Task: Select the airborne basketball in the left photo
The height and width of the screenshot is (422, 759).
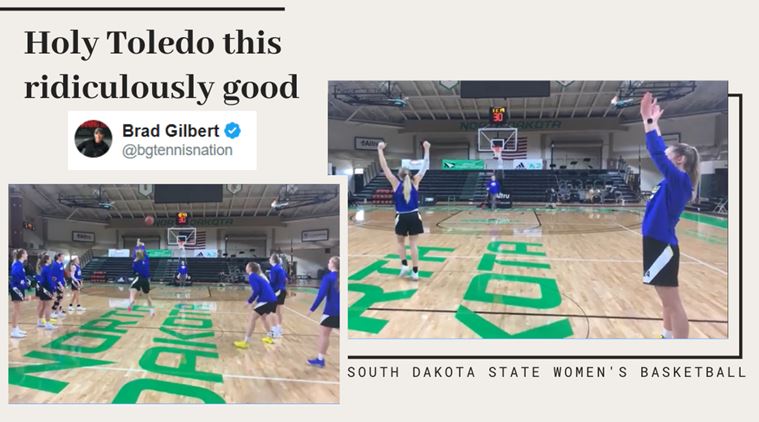Action: click(149, 221)
